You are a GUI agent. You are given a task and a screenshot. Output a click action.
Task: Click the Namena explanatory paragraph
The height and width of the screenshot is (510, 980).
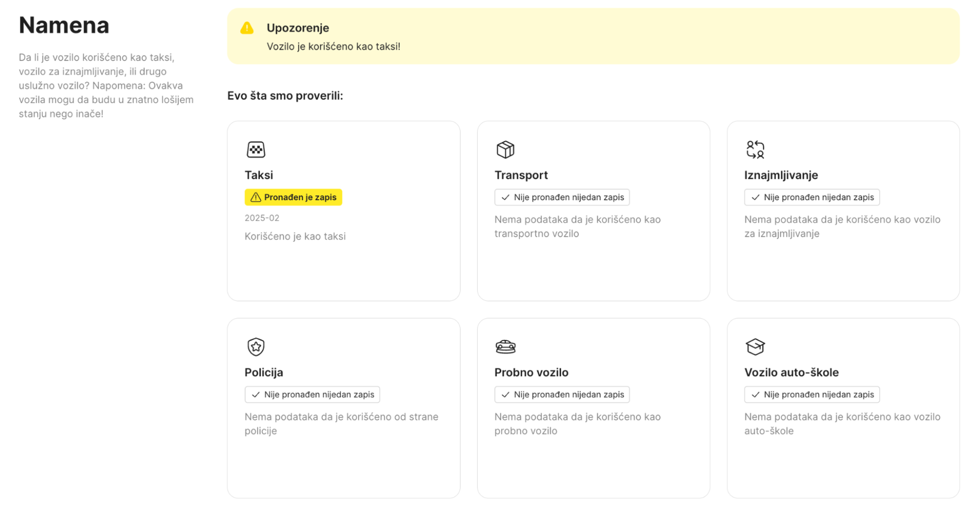[106, 85]
